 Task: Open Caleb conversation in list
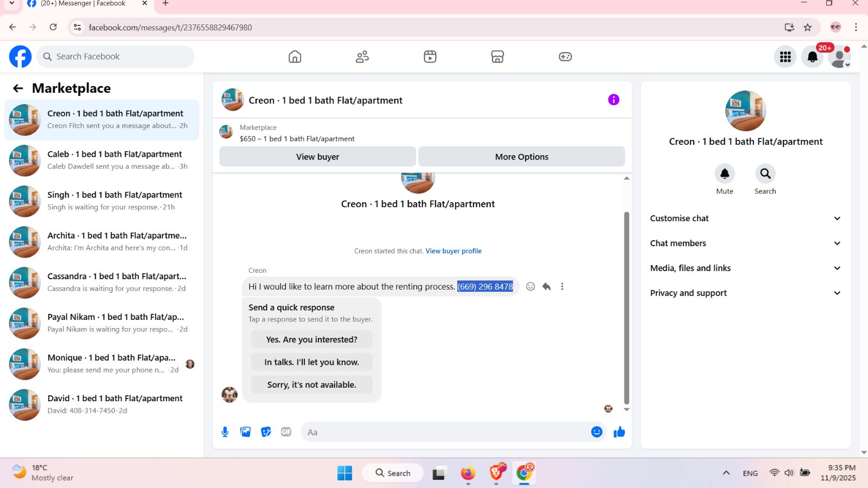(x=102, y=160)
